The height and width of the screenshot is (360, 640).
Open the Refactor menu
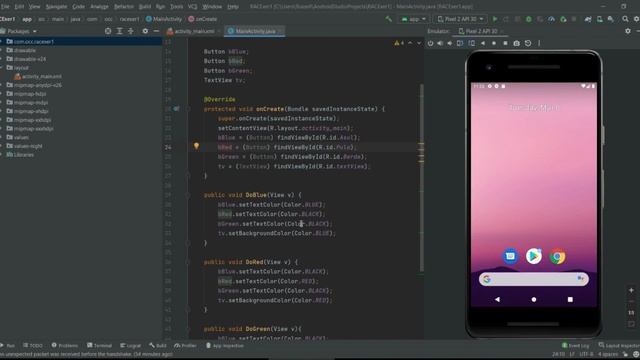(124, 7)
